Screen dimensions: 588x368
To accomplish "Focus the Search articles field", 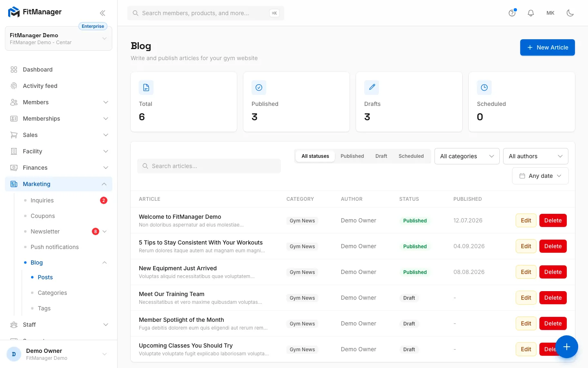I will tap(209, 166).
